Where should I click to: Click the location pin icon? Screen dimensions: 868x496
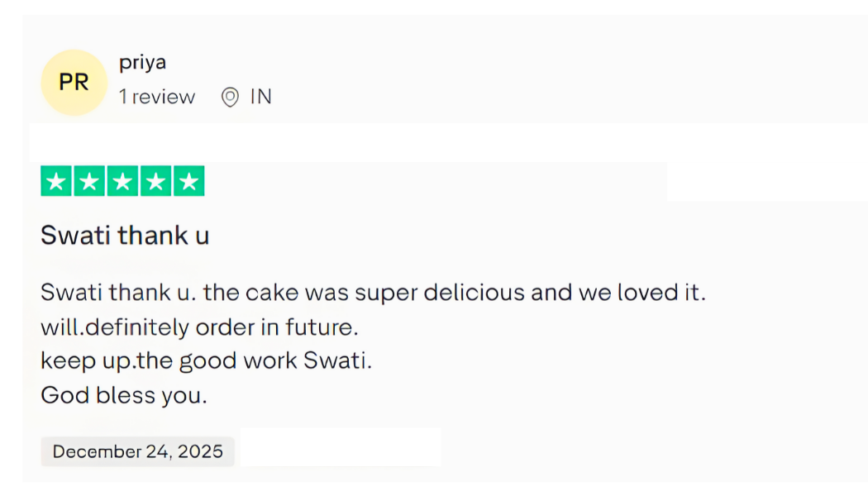pos(230,97)
